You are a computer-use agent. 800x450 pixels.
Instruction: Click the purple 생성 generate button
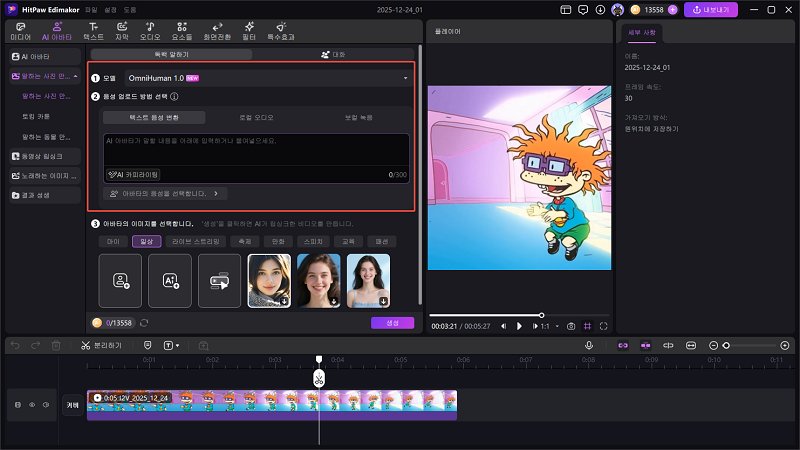392,323
